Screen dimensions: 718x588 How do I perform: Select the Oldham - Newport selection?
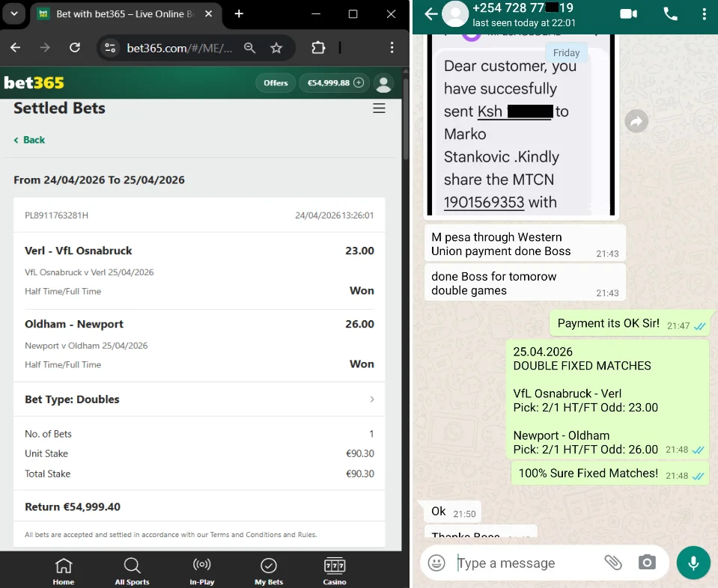(199, 344)
